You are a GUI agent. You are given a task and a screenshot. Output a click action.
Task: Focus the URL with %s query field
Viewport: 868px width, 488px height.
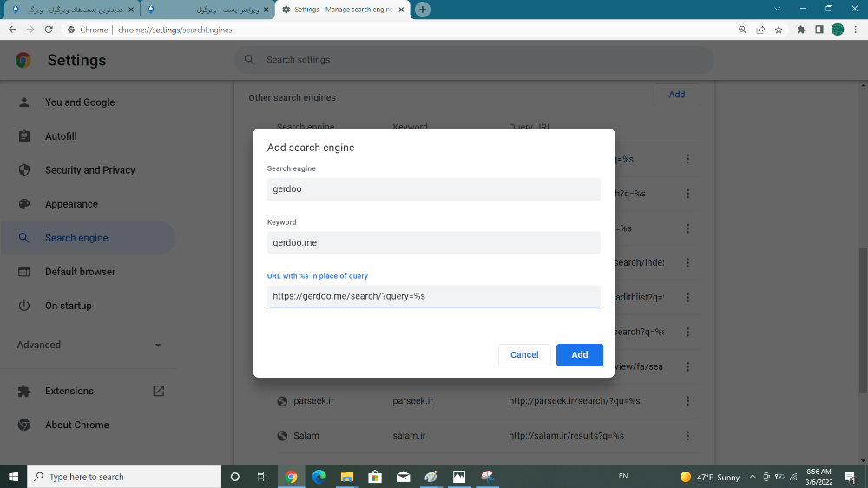tap(433, 296)
